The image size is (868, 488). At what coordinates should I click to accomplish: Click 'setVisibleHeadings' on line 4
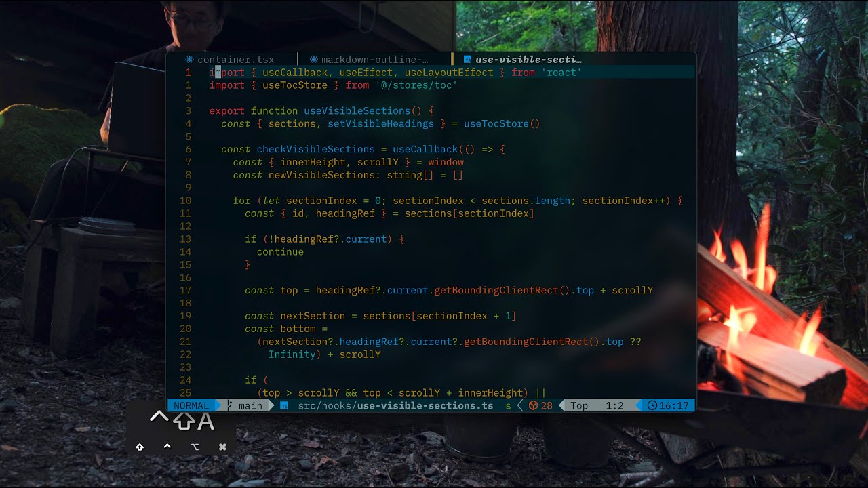pos(380,124)
